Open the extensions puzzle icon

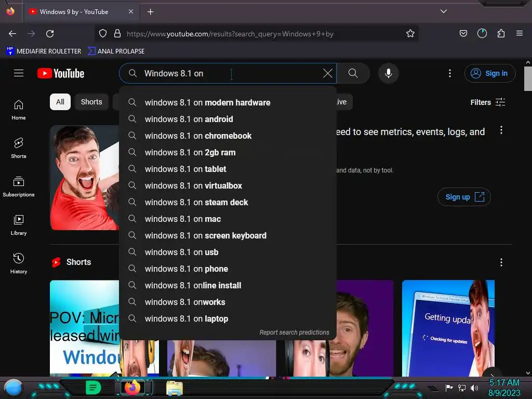click(x=501, y=33)
